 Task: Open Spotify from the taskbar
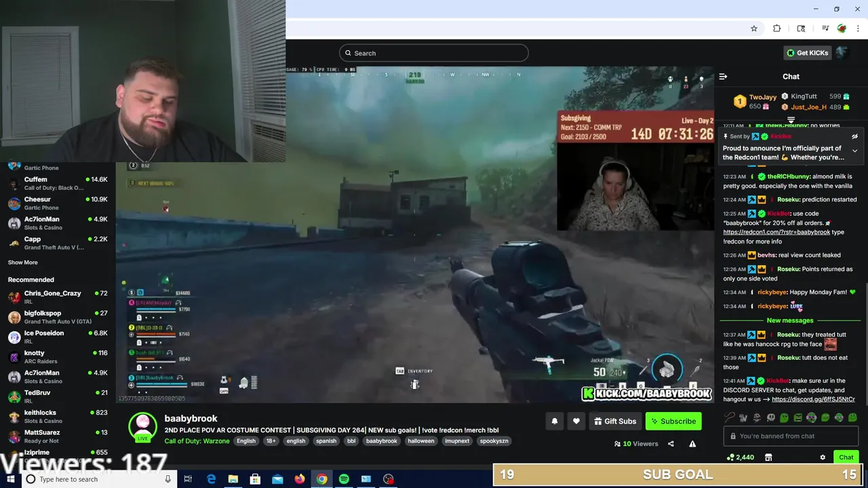(344, 479)
